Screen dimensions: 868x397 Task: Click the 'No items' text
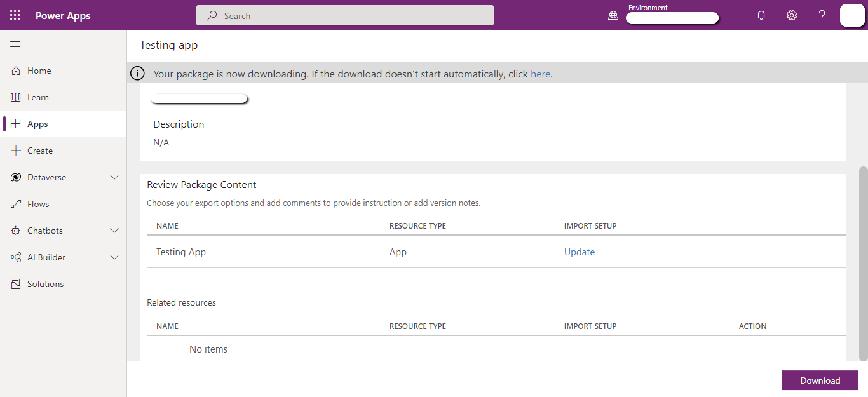[208, 349]
